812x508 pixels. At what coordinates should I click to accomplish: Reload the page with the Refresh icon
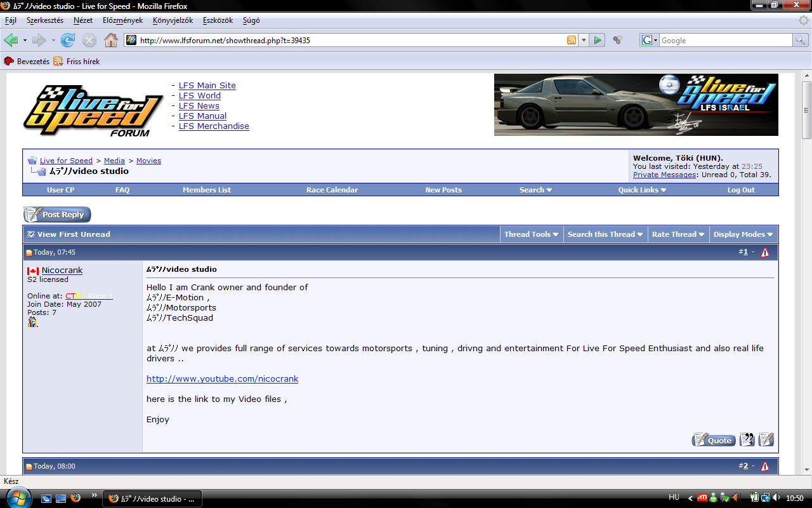68,41
